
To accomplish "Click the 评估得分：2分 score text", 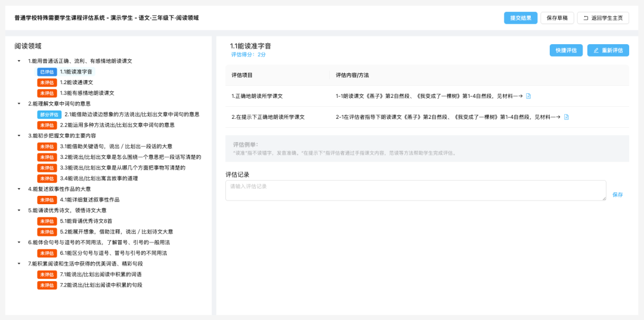I will pyautogui.click(x=249, y=55).
